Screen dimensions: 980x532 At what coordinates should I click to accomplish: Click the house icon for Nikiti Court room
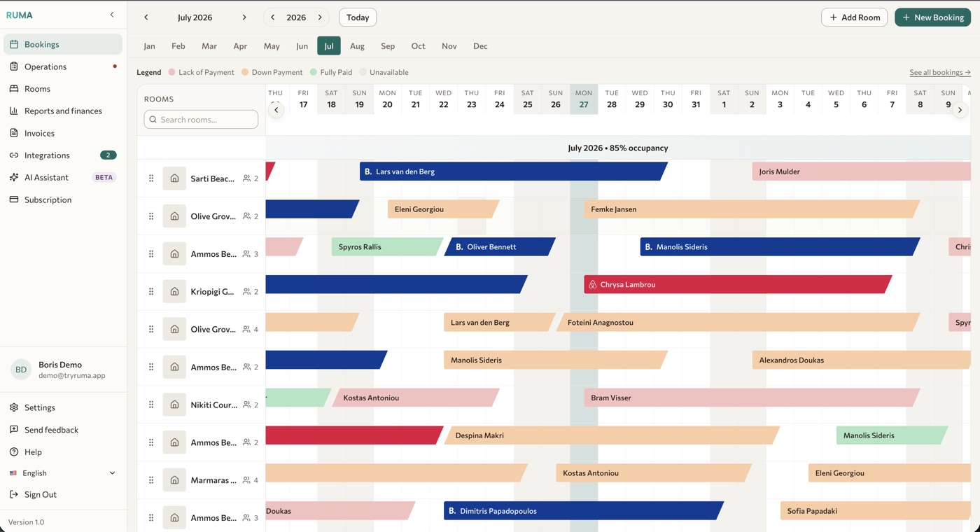click(174, 405)
